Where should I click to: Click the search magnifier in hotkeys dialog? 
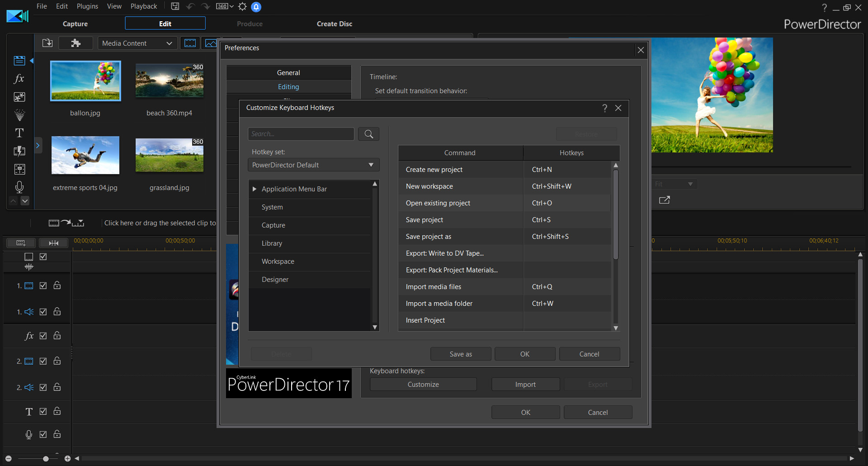368,133
